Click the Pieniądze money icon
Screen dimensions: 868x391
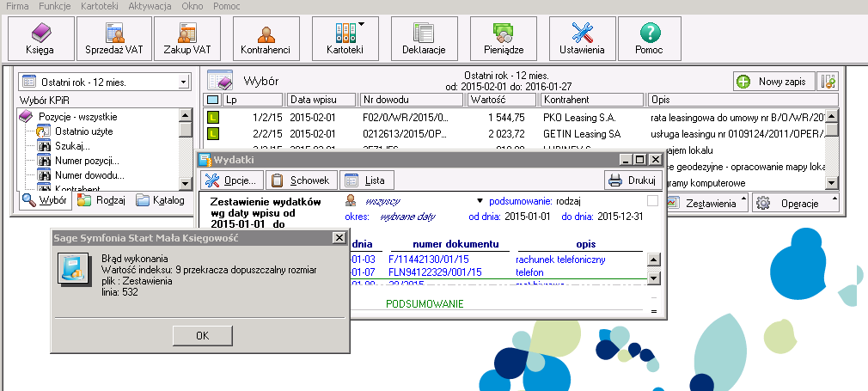(x=503, y=39)
